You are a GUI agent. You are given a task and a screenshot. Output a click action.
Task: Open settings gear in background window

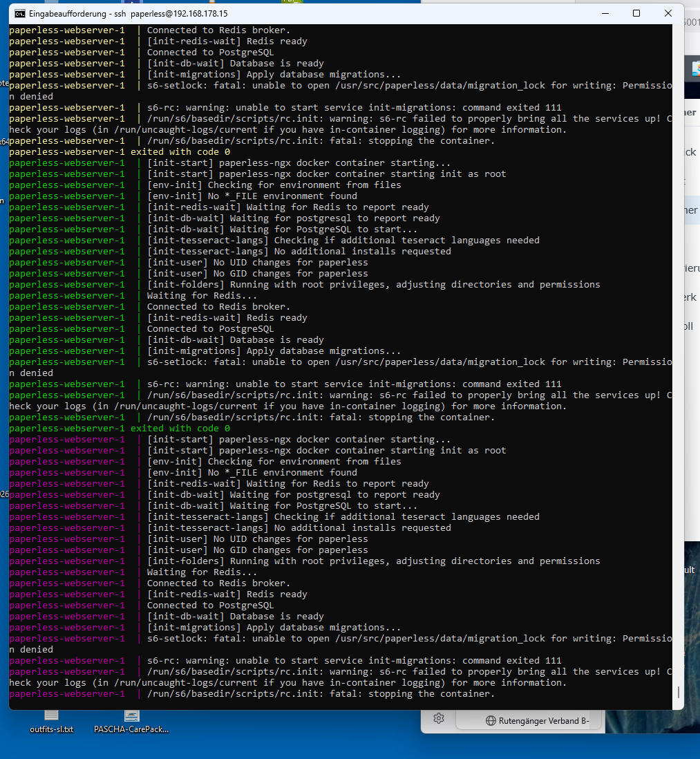point(438,718)
